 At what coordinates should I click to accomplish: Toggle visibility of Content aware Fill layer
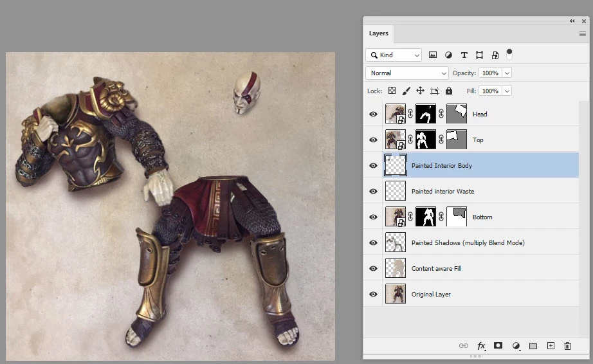(374, 269)
